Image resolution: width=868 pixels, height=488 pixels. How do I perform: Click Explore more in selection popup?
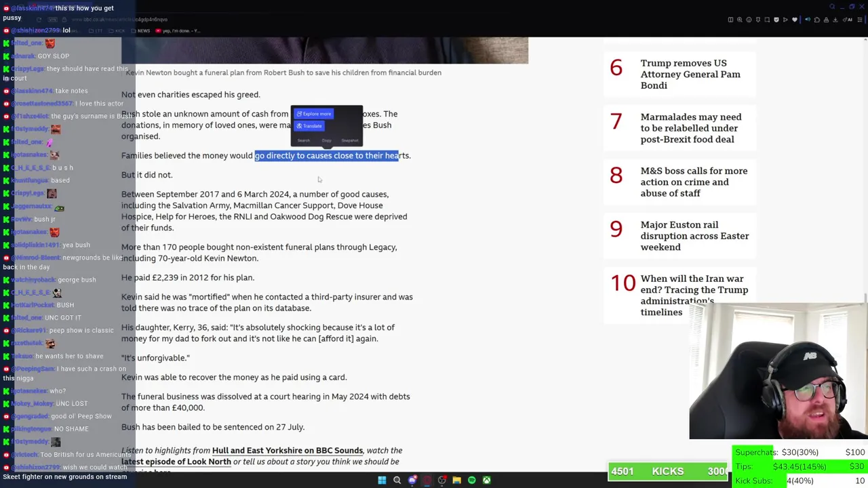(314, 114)
